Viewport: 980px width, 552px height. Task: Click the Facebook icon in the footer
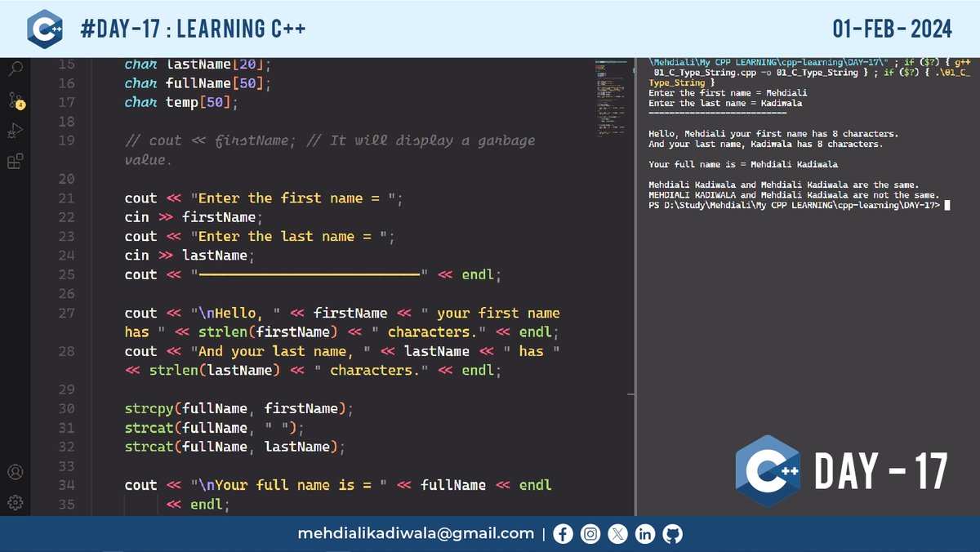pos(563,534)
